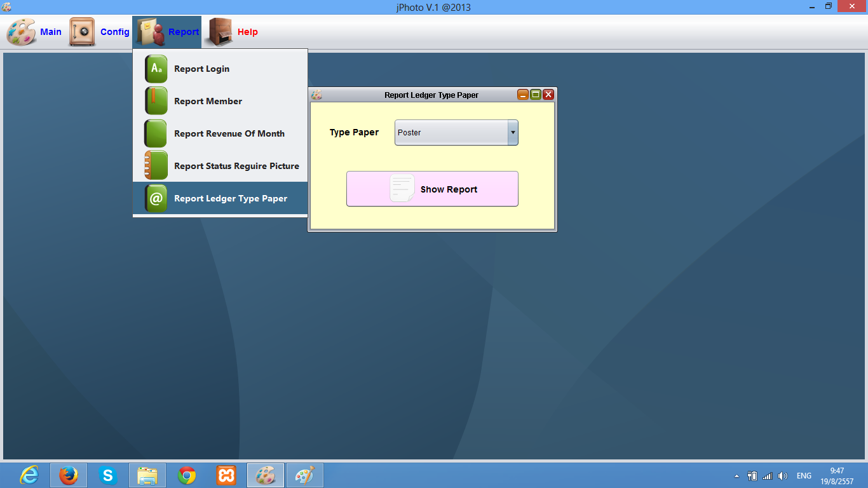Click the ENG language indicator
Viewport: 868px width, 488px height.
coord(804,475)
